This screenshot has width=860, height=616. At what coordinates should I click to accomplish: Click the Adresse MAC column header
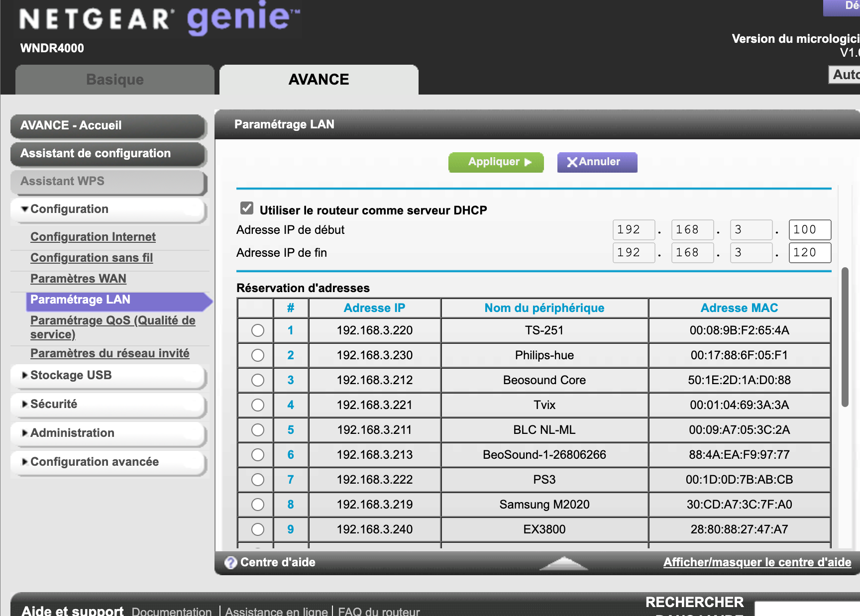(x=739, y=308)
